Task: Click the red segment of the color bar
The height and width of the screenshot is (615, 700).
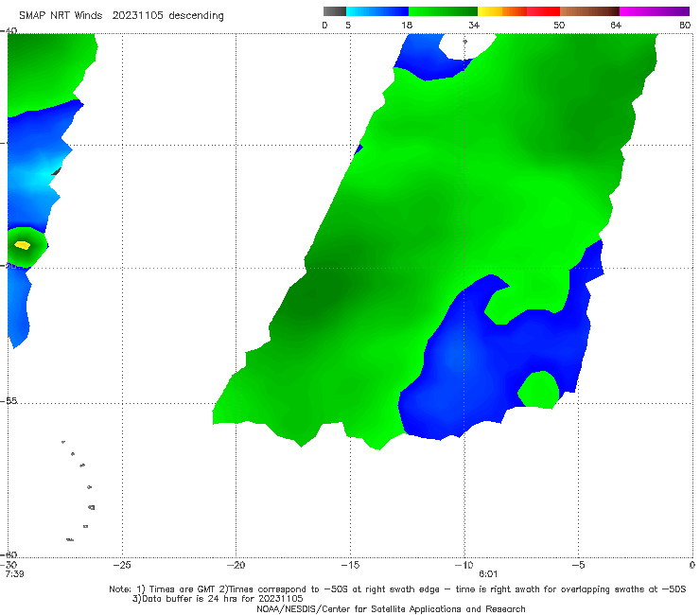Action: point(543,11)
